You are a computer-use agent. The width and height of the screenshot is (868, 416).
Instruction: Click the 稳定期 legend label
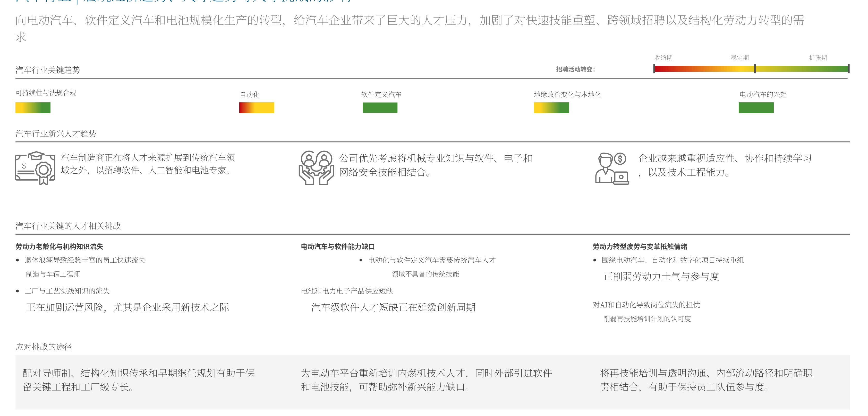[x=740, y=58]
